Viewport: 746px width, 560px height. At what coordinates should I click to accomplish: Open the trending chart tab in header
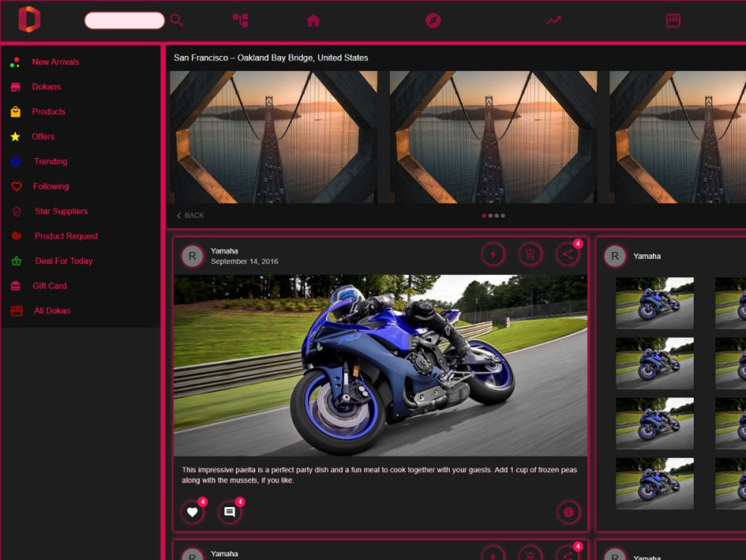554,20
